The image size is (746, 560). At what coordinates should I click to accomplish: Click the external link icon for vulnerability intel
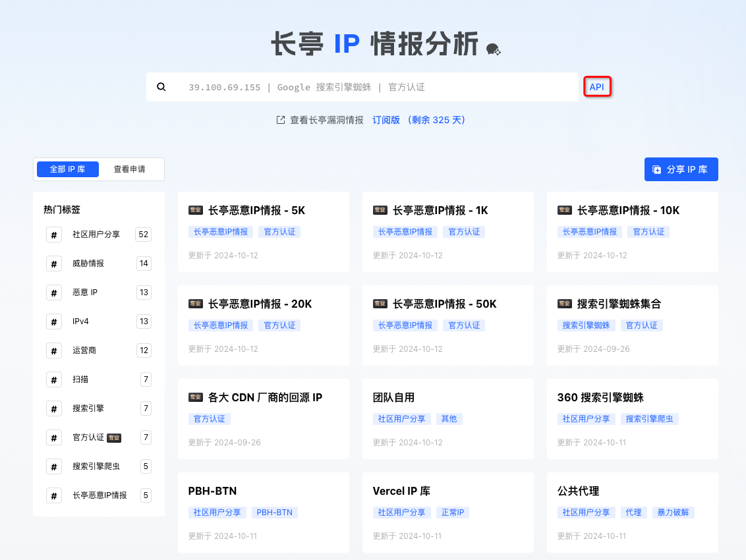pyautogui.click(x=280, y=120)
